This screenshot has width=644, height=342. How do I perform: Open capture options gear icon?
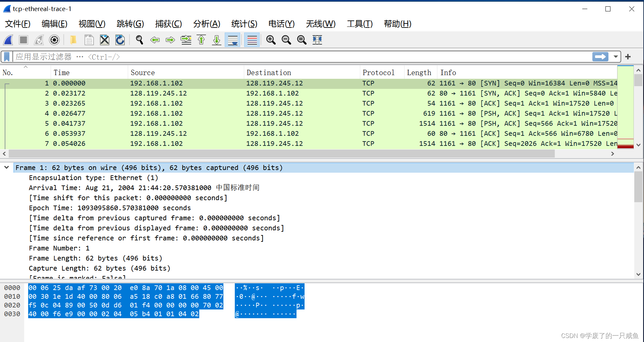tap(54, 40)
